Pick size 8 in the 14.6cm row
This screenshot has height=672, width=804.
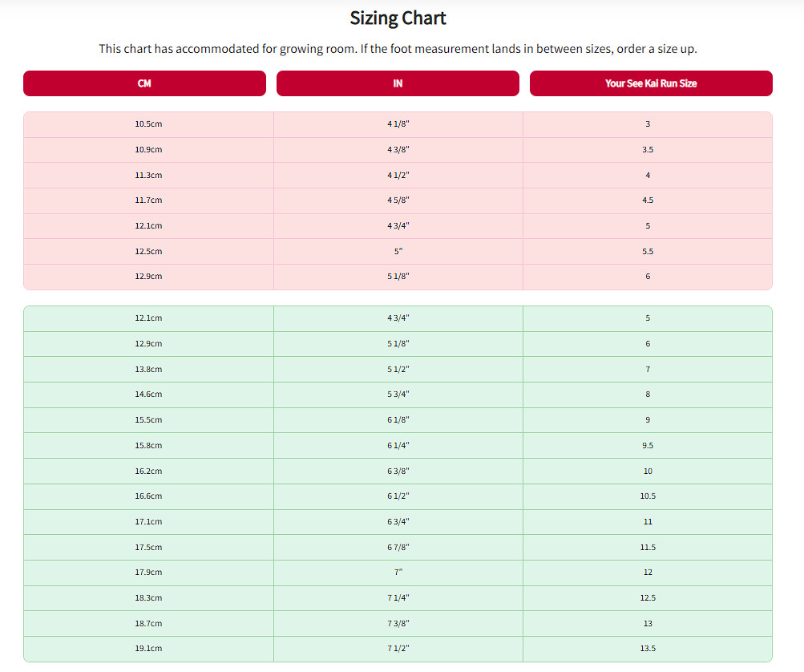(x=648, y=395)
